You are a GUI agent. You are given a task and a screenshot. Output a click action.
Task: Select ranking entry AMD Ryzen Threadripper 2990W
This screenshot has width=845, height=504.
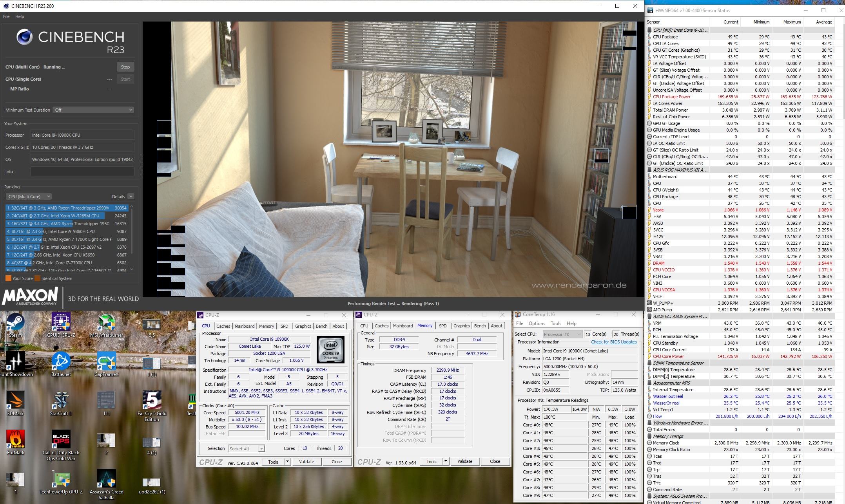click(x=67, y=208)
